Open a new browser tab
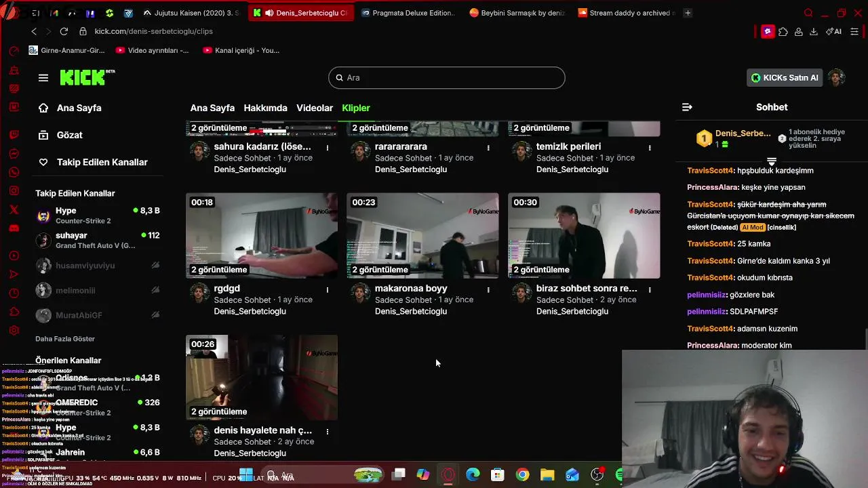 coord(688,12)
